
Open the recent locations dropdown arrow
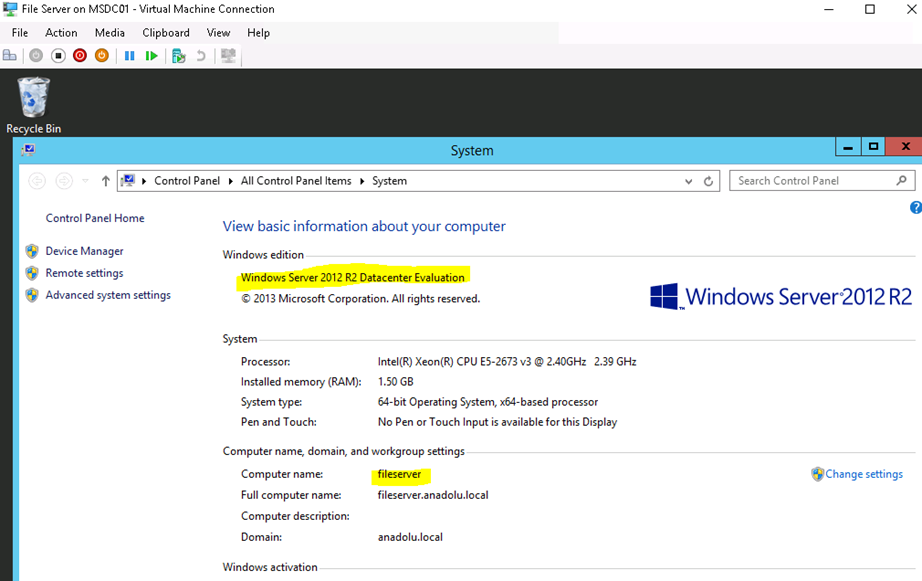click(x=85, y=181)
